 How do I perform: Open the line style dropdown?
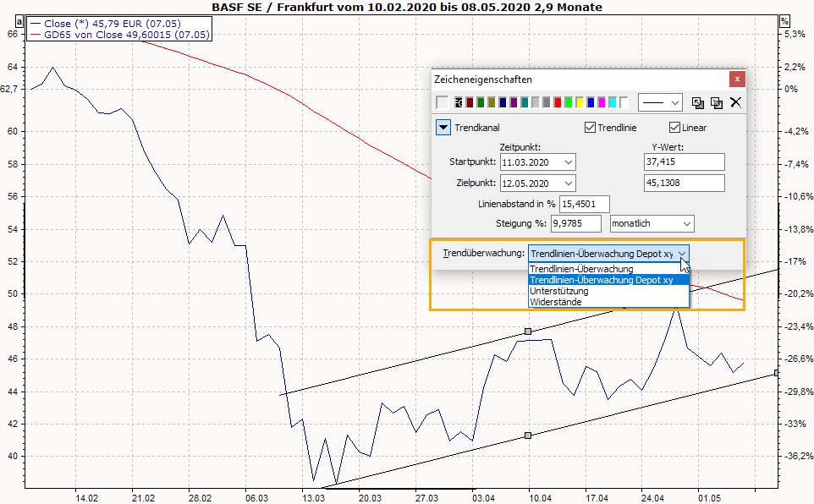click(659, 102)
